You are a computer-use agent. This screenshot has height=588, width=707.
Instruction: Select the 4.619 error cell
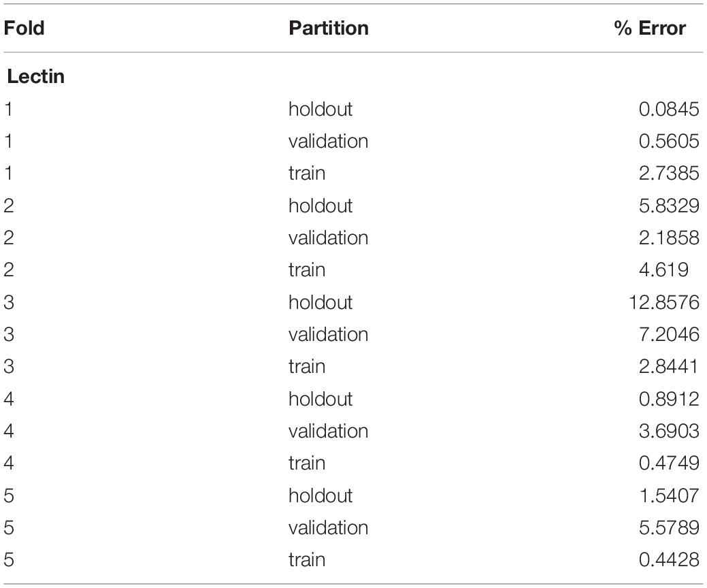click(x=663, y=269)
